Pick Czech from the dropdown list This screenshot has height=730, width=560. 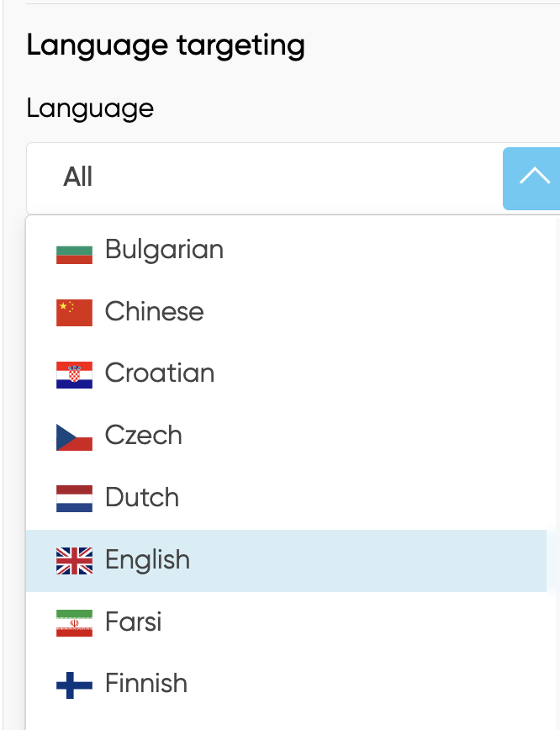click(x=143, y=436)
